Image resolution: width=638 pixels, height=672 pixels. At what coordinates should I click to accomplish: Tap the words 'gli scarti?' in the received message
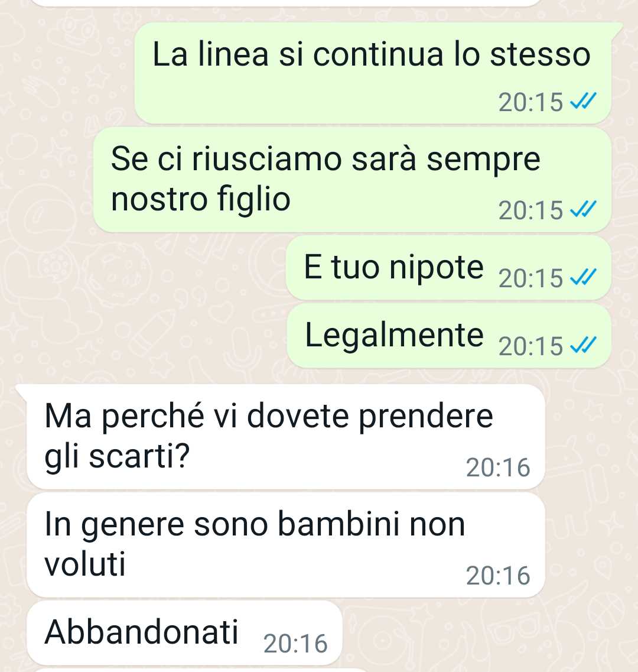pos(118,457)
